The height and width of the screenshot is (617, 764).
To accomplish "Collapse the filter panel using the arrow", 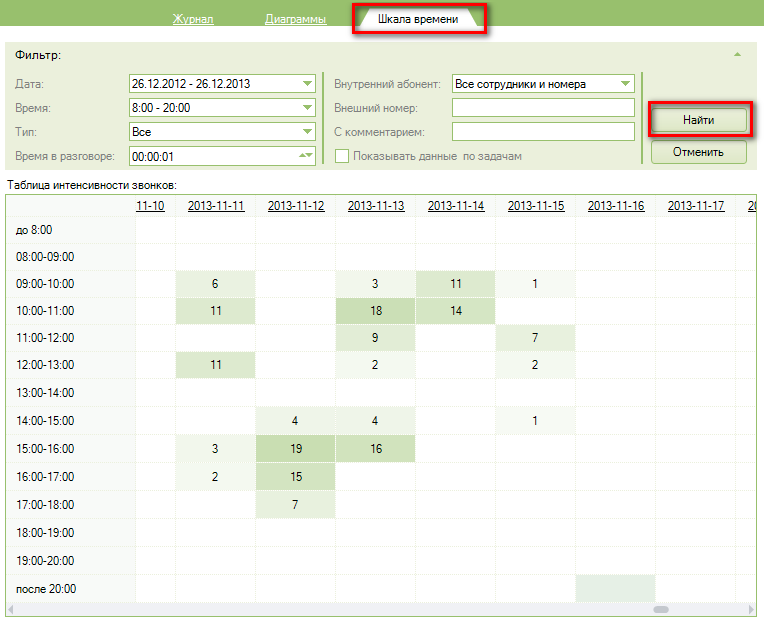I will [737, 55].
